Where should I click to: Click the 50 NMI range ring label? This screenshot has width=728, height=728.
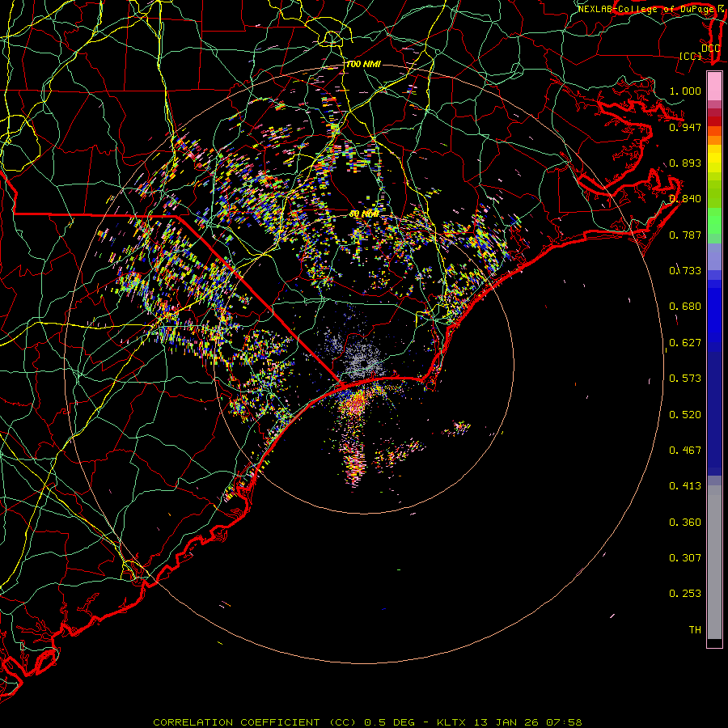[363, 214]
